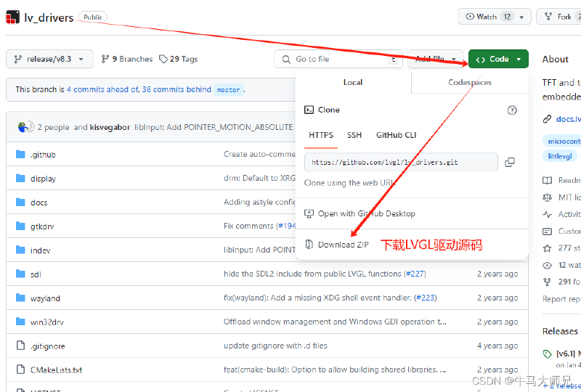Open the CMakeLists.txt file
The image size is (581, 392).
pyautogui.click(x=57, y=369)
